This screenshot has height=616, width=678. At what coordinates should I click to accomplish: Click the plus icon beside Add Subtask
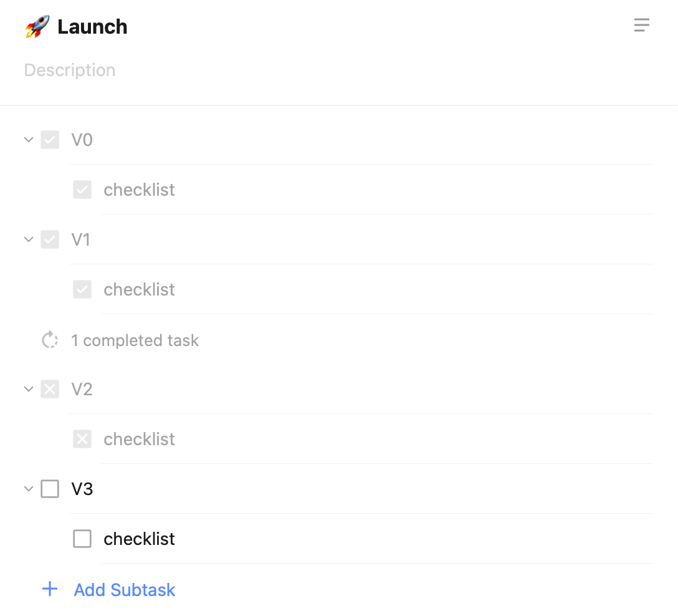tap(50, 589)
